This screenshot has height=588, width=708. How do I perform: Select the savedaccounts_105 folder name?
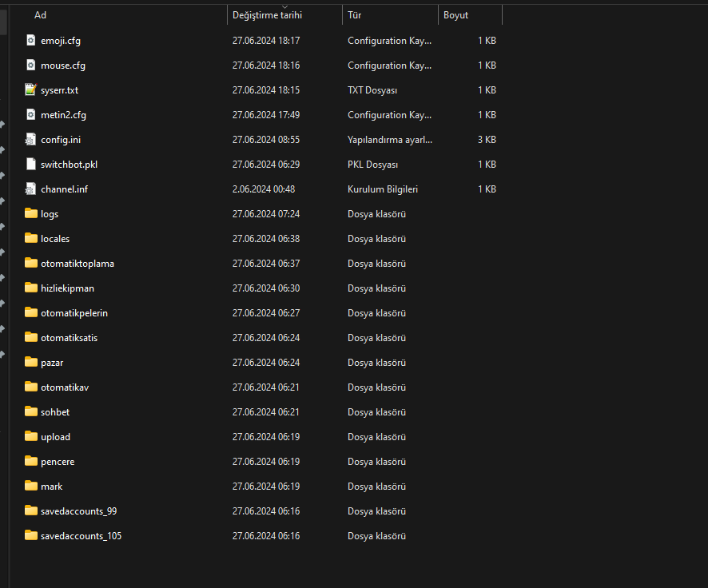coord(81,536)
